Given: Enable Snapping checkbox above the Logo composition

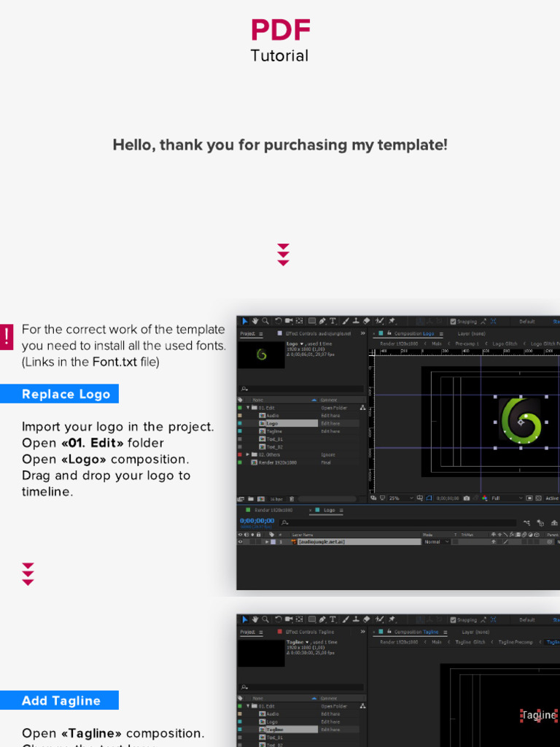Looking at the screenshot, I should (x=453, y=321).
